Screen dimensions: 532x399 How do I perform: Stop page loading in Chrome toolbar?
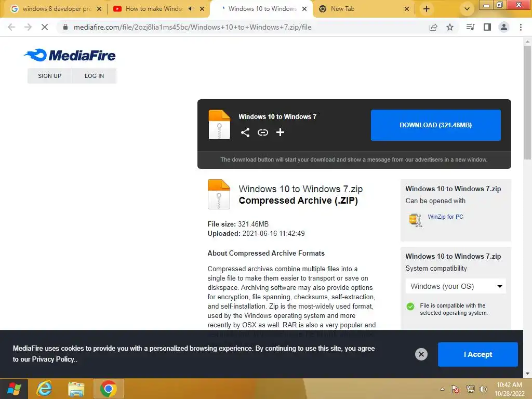point(45,27)
